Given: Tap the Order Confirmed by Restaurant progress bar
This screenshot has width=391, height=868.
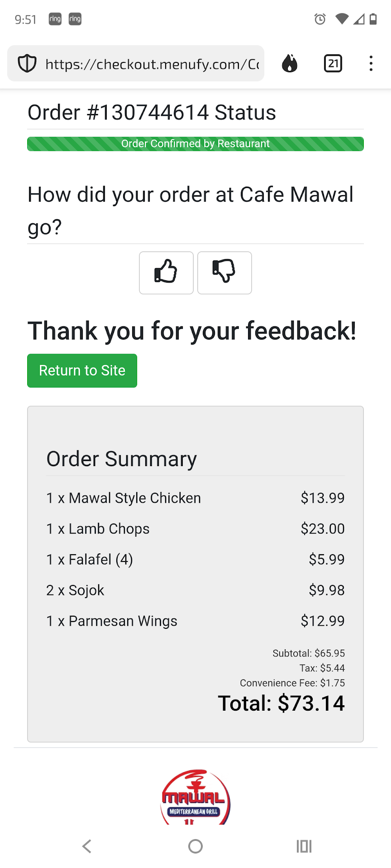Looking at the screenshot, I should click(195, 144).
